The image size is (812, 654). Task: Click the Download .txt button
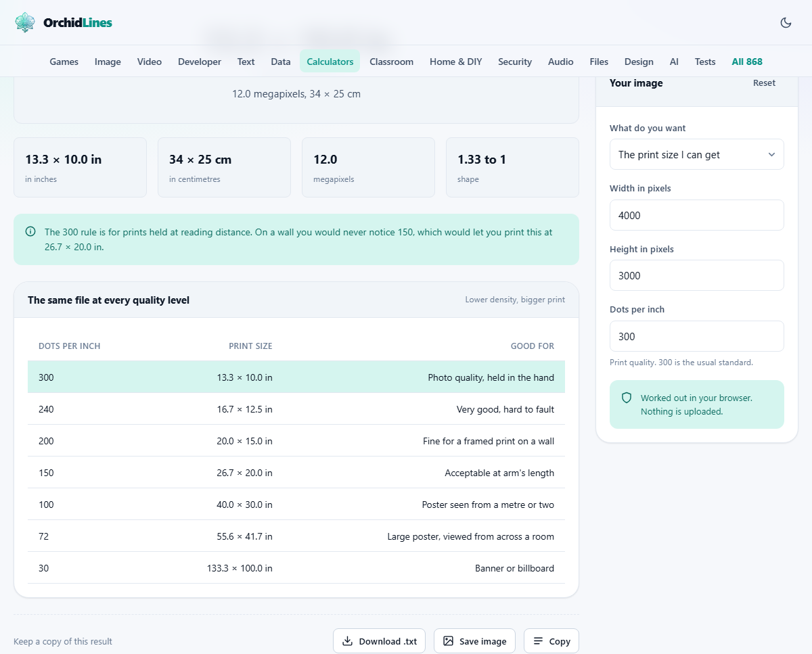379,641
